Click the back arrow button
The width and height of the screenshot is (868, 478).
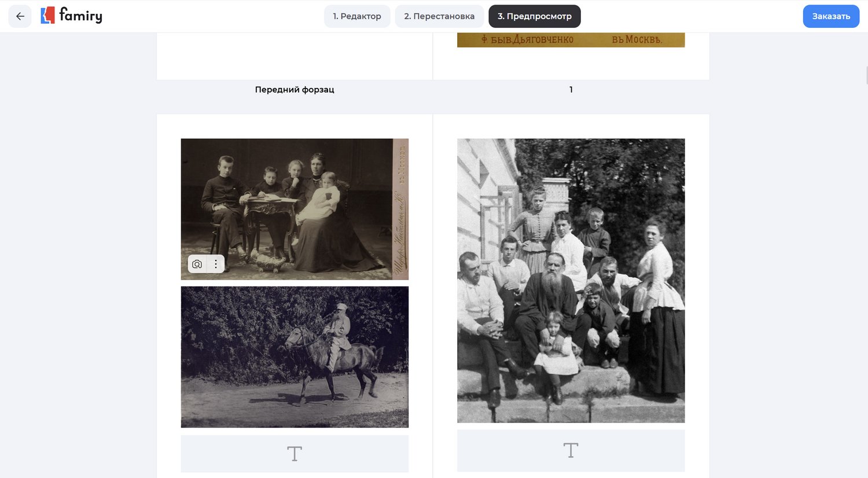pos(20,16)
